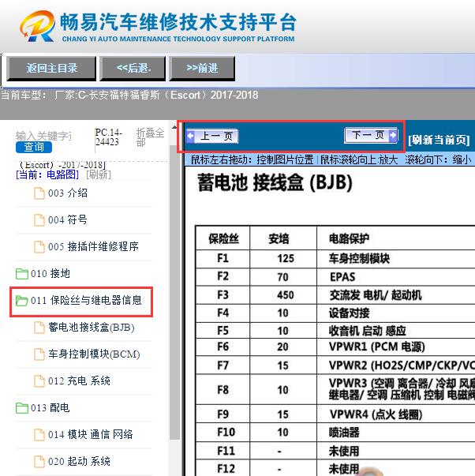Click the PC.14-24423 label

point(108,137)
